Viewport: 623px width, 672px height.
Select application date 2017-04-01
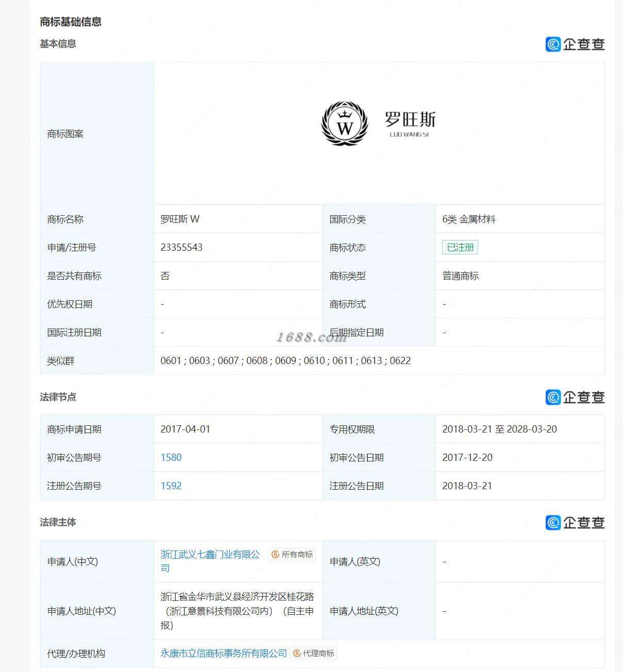pos(185,429)
